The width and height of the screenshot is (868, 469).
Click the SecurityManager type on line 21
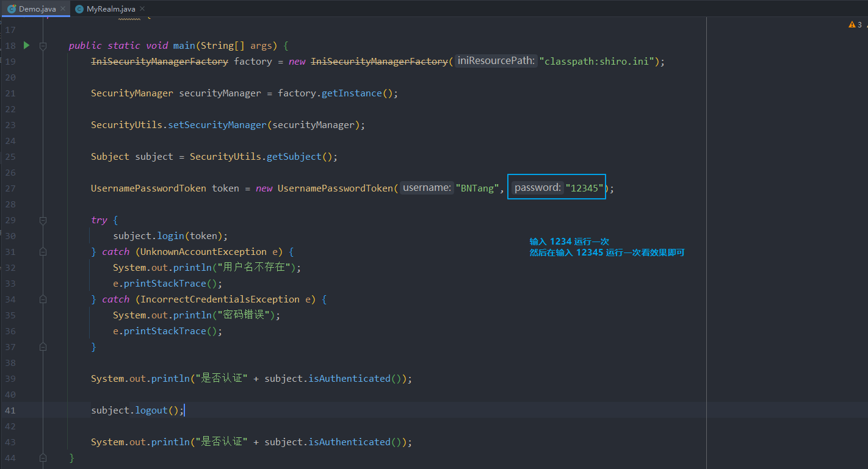132,93
